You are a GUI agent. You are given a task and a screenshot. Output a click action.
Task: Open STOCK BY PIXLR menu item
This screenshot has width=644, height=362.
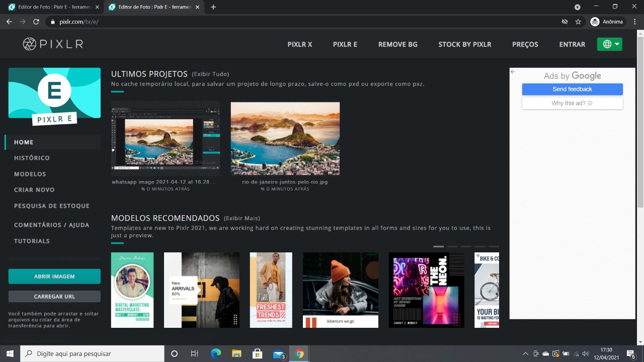point(465,44)
